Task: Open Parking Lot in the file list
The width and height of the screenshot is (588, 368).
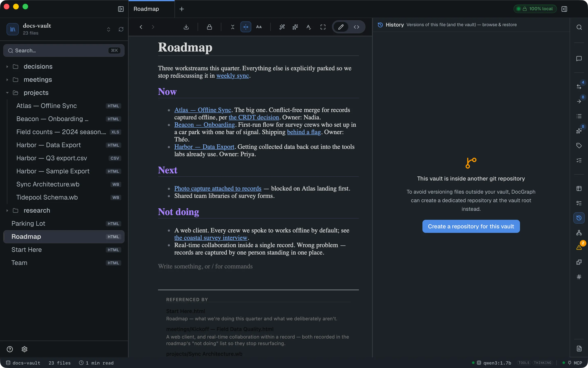Action: pyautogui.click(x=64, y=224)
